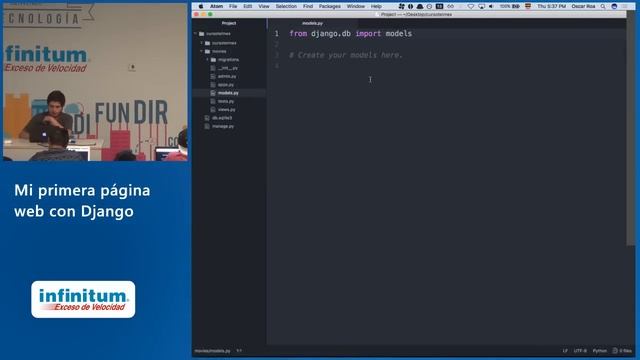Click code line 1 import statement

pyautogui.click(x=351, y=33)
